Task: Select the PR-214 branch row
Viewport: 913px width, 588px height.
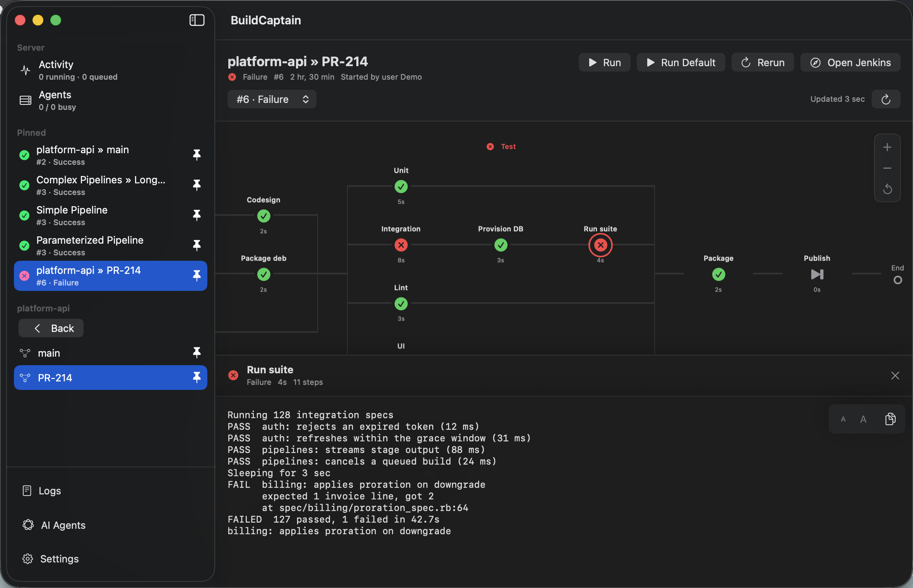Action: (110, 378)
